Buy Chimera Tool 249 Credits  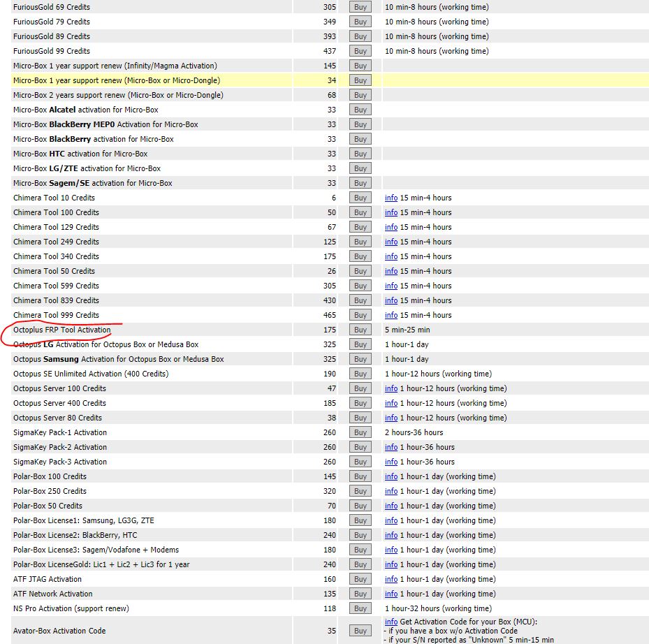[360, 242]
